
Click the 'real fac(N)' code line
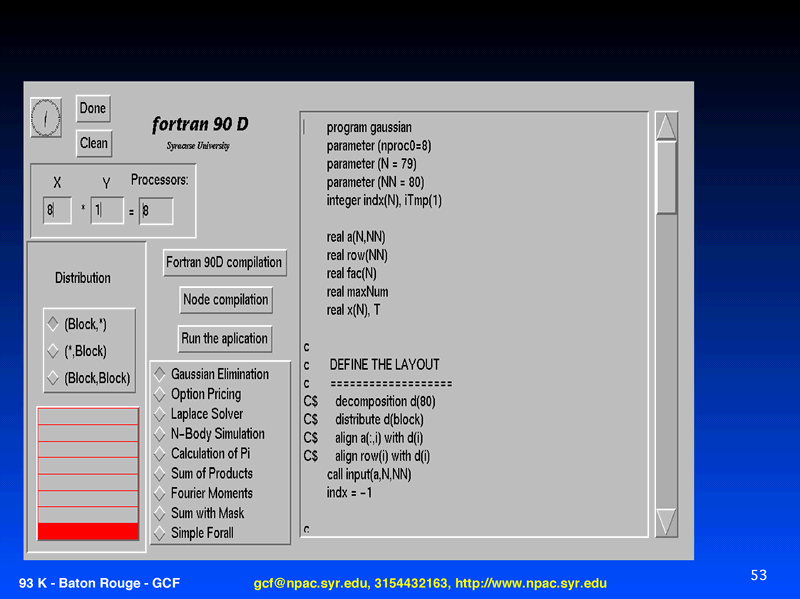[352, 274]
